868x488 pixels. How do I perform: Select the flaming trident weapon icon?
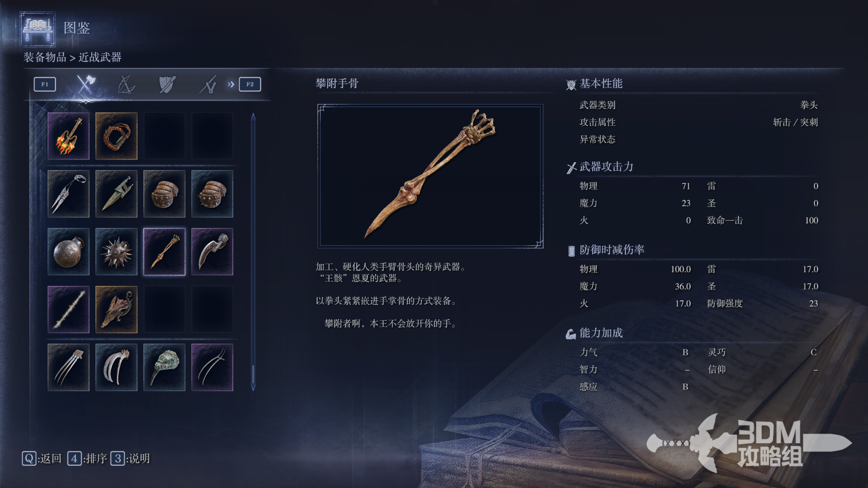click(x=68, y=136)
